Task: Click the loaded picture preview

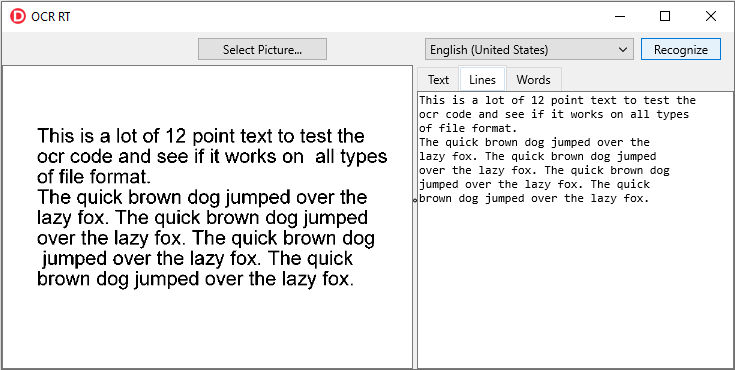Action: [207, 217]
